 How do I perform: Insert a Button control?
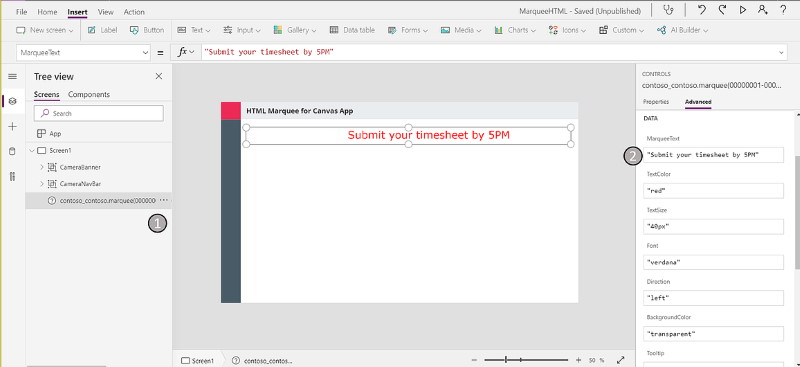click(147, 30)
